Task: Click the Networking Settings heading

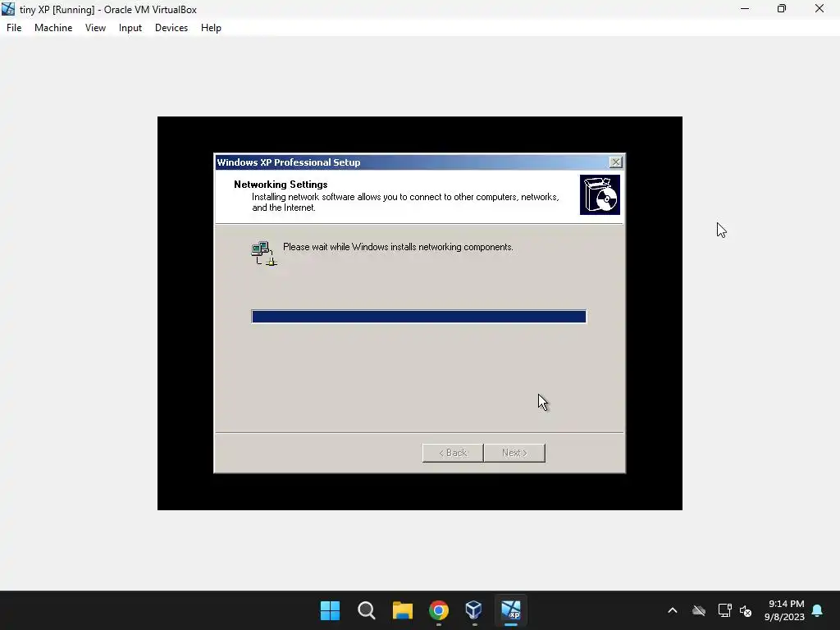Action: coord(281,185)
